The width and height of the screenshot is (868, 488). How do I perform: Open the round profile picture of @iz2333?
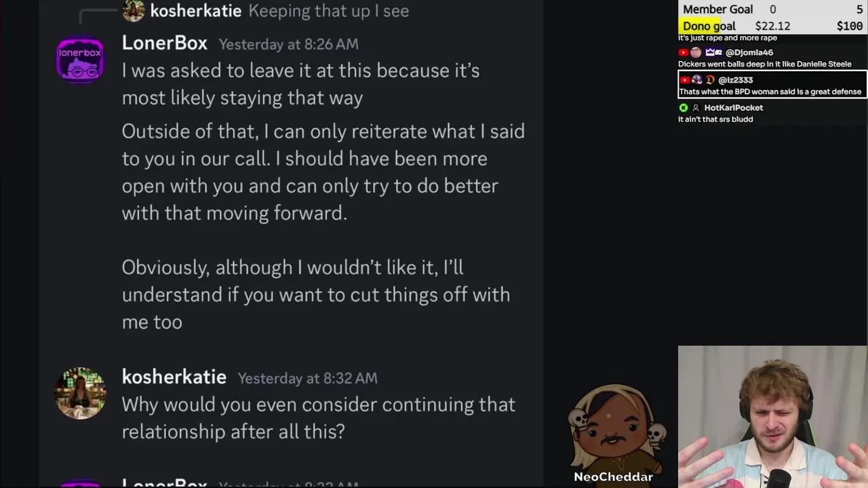coord(697,80)
